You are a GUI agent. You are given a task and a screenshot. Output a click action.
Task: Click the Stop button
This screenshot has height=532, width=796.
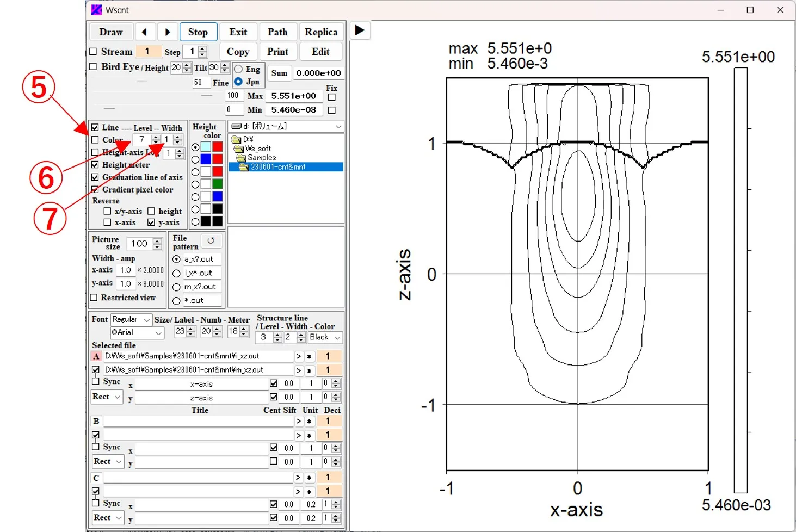pyautogui.click(x=198, y=32)
